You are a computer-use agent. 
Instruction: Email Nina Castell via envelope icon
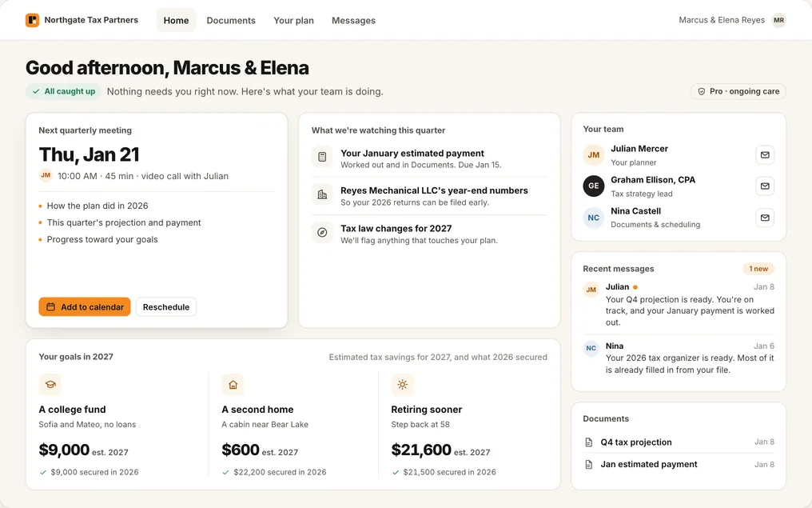(764, 218)
